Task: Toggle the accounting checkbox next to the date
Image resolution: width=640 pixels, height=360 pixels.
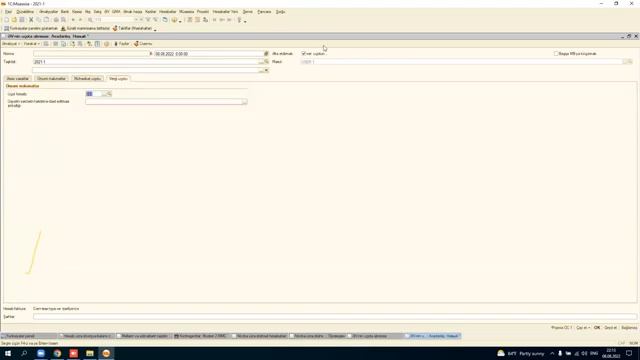Action: (x=304, y=53)
